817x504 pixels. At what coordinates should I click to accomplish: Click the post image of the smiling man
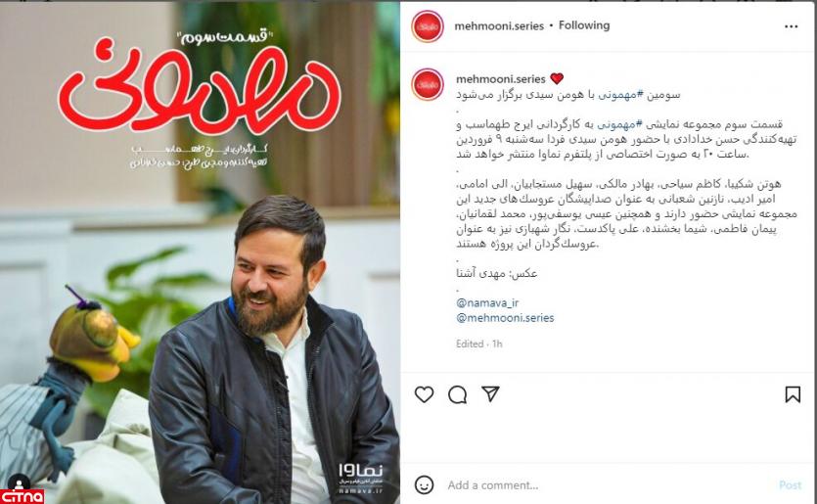pos(200,252)
